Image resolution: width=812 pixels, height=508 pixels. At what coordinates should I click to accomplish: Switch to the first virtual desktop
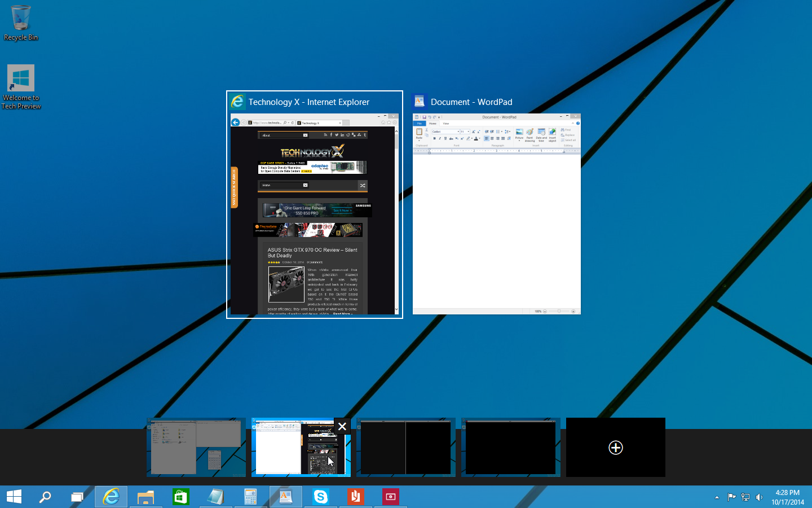pyautogui.click(x=196, y=448)
